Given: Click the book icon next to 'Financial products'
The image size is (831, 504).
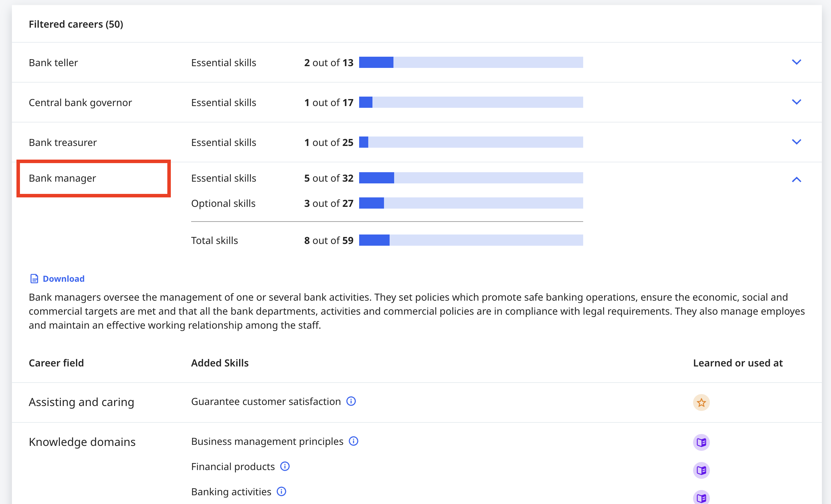Looking at the screenshot, I should pyautogui.click(x=702, y=468).
